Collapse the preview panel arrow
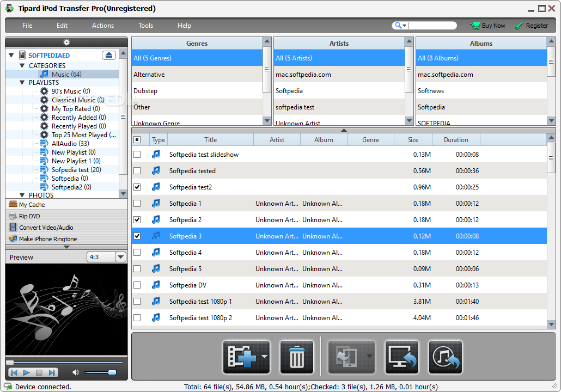 point(66,247)
